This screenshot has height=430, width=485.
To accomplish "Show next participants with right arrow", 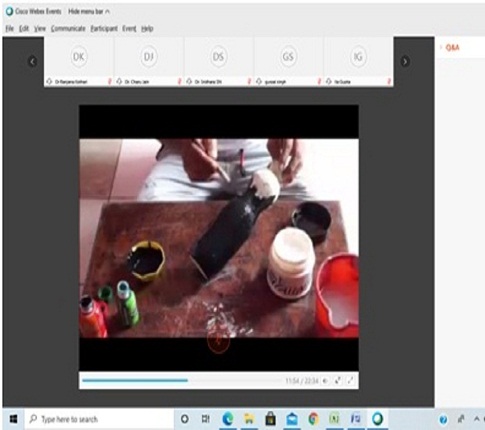I will (x=405, y=62).
